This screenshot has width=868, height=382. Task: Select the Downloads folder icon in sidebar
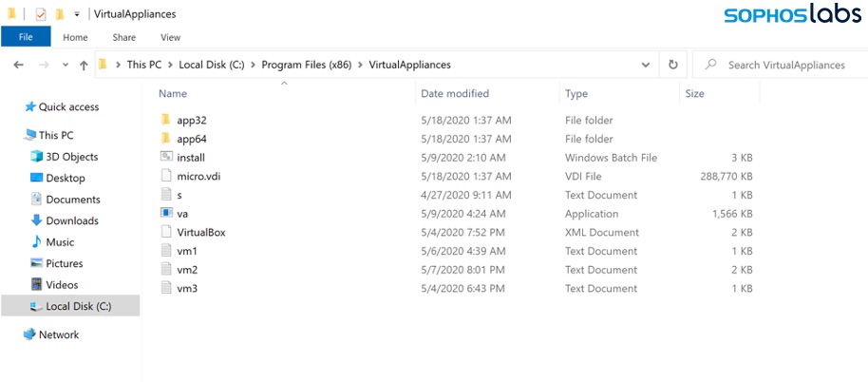pyautogui.click(x=37, y=220)
